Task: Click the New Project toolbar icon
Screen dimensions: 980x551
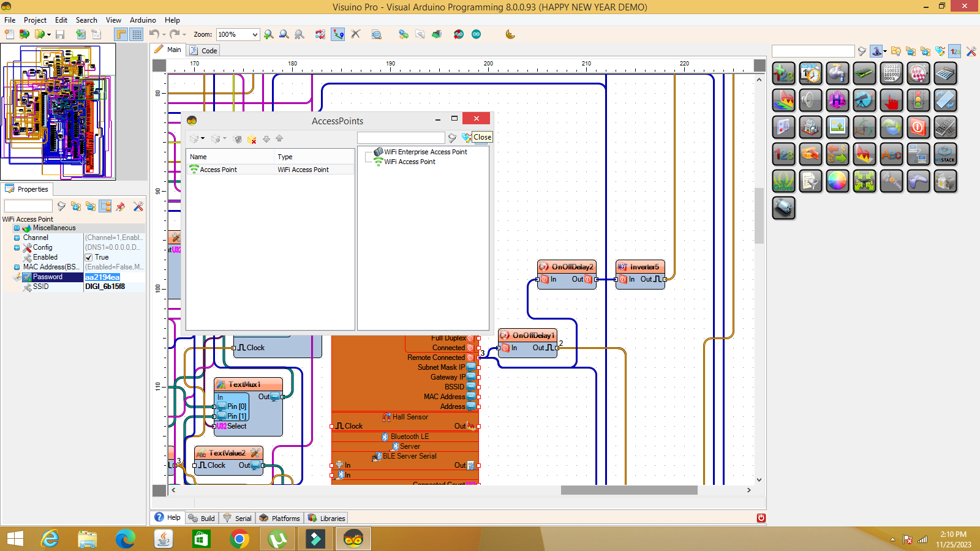Action: [x=9, y=34]
